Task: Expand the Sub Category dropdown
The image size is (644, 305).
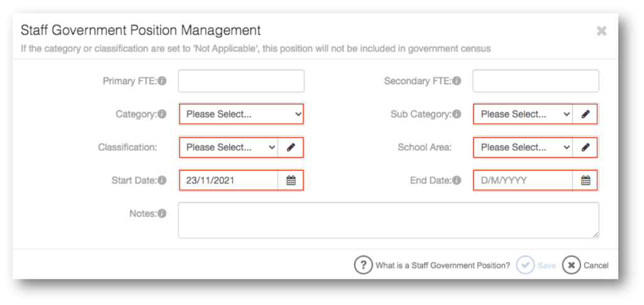Action: (523, 114)
